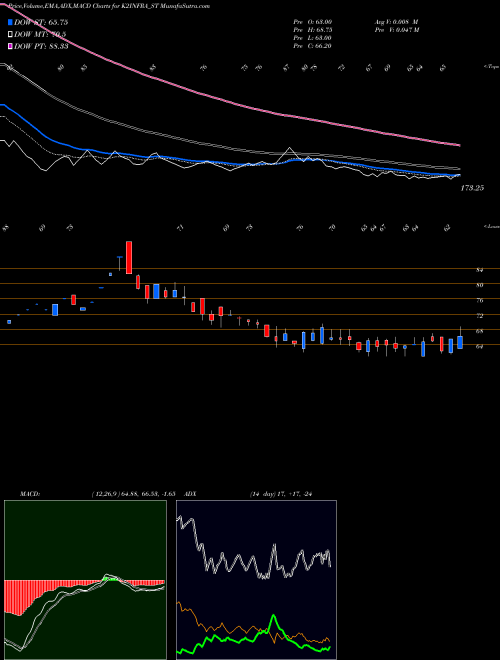Click the 173.25 price label
The image size is (500, 660).
[472, 188]
